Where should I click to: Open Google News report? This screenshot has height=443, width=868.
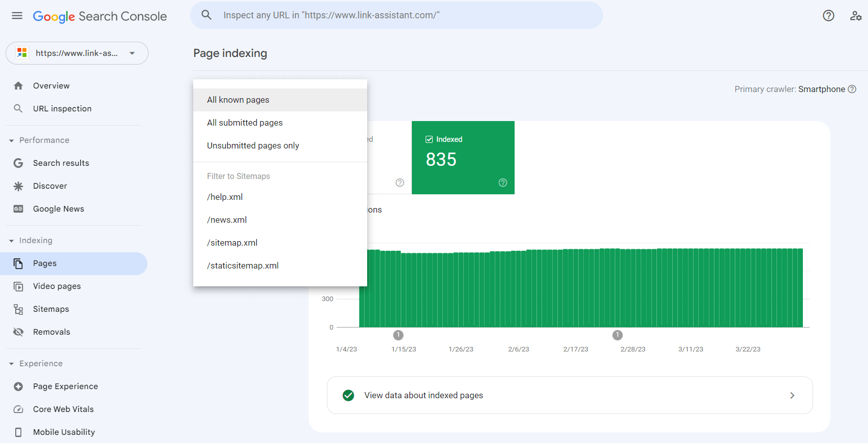coord(74,209)
